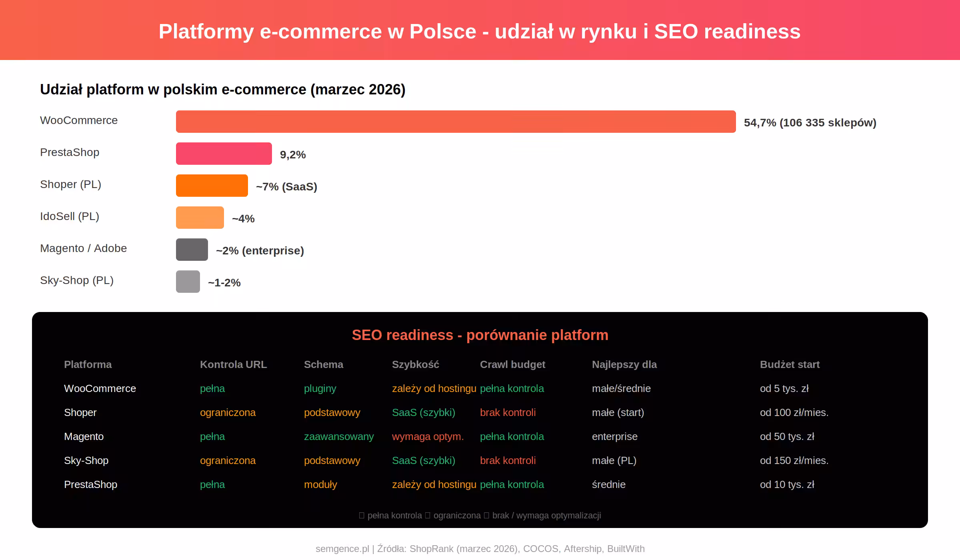Click the pink PrestaShop bar

tap(224, 154)
